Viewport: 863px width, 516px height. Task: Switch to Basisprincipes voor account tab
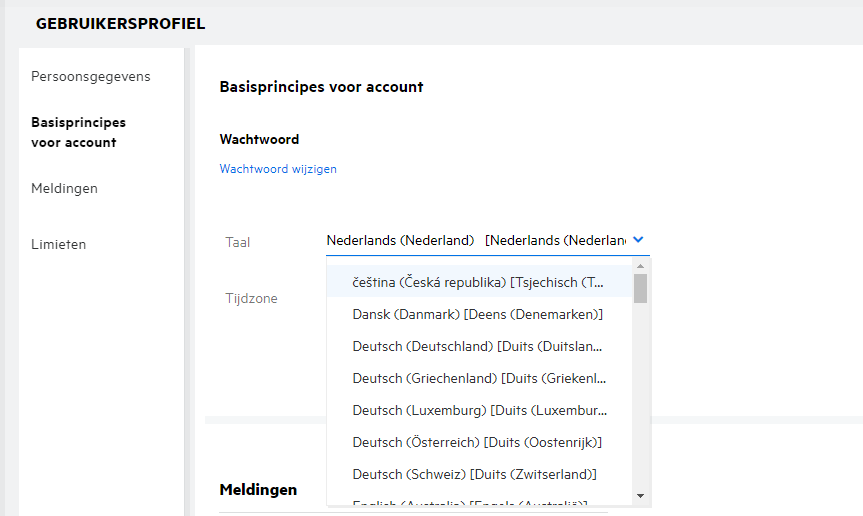click(78, 132)
